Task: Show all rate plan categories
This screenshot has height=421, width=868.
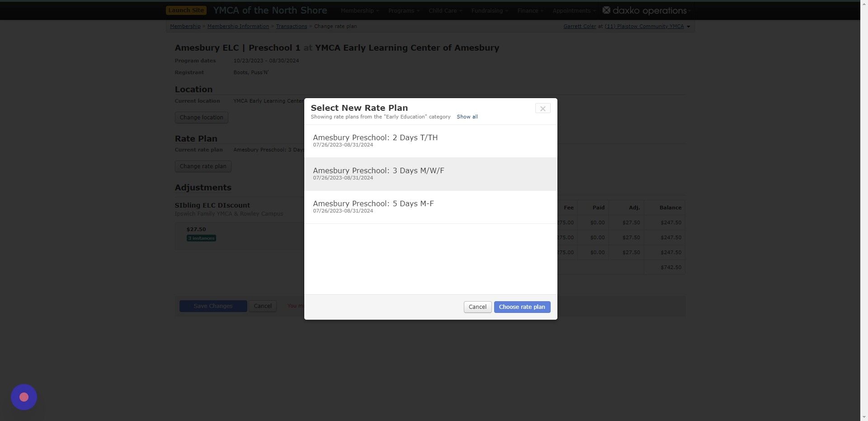Action: coord(467,117)
